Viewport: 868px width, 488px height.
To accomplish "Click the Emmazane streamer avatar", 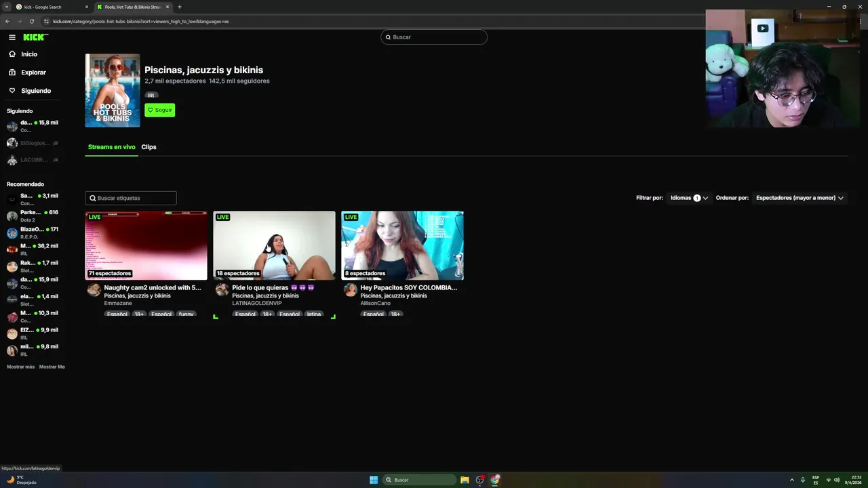I will click(94, 290).
